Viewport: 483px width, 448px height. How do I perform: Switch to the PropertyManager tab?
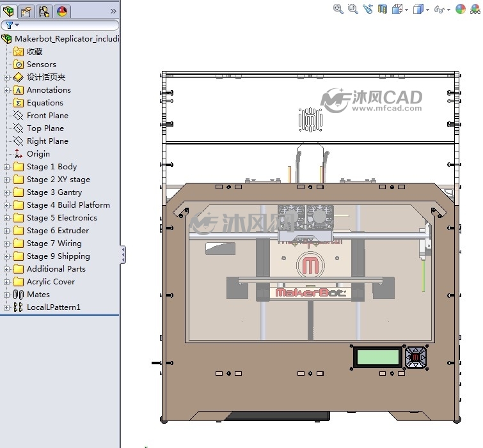pos(26,12)
